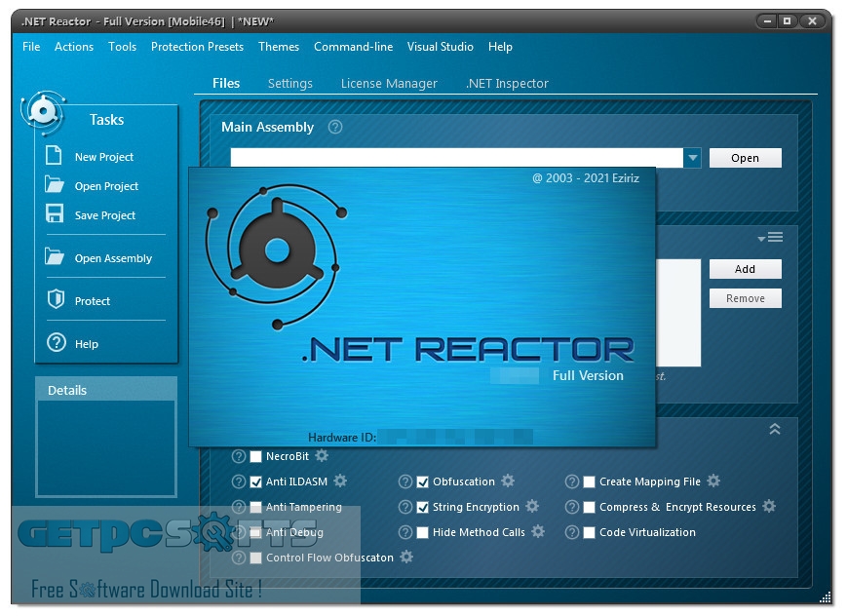Screen dimensions: 847x616
Task: Open the Visual Studio menu
Action: point(441,47)
